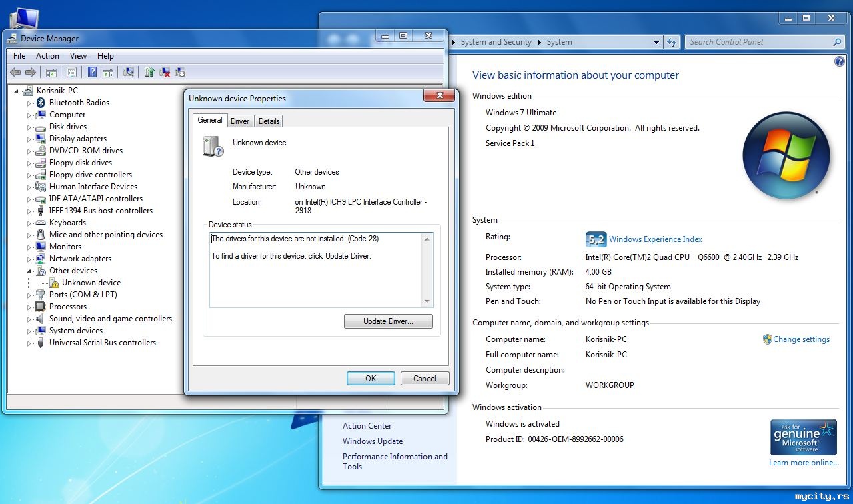Select the General tab in Properties dialog
Screen dimensions: 853x504
coord(210,120)
